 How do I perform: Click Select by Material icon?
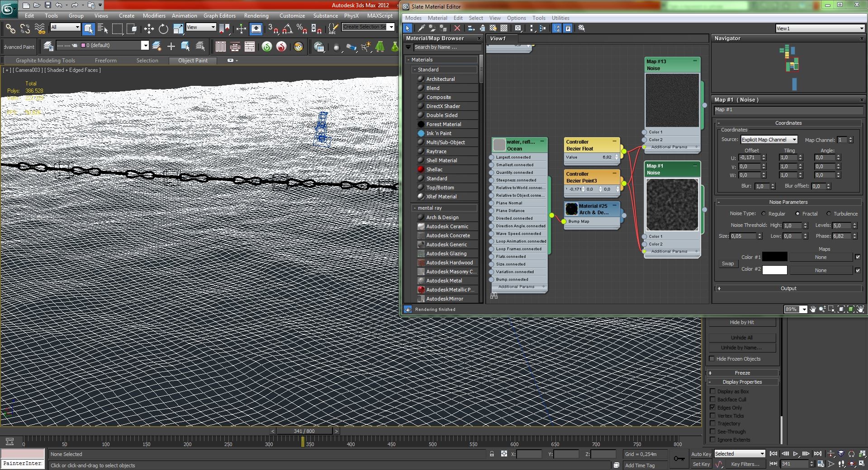[582, 28]
